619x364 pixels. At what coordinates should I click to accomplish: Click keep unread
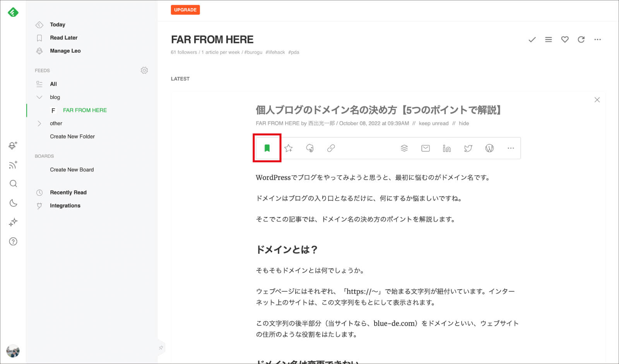tap(434, 123)
